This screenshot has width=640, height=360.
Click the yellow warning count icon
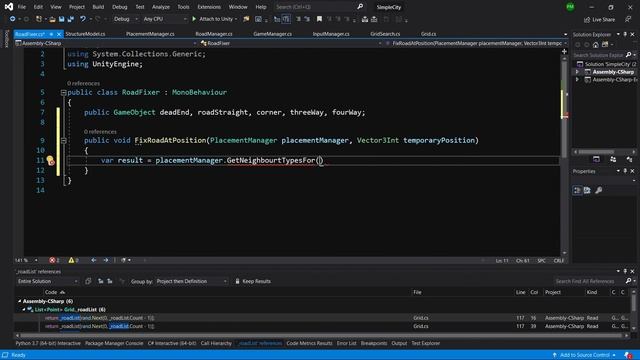[71, 260]
